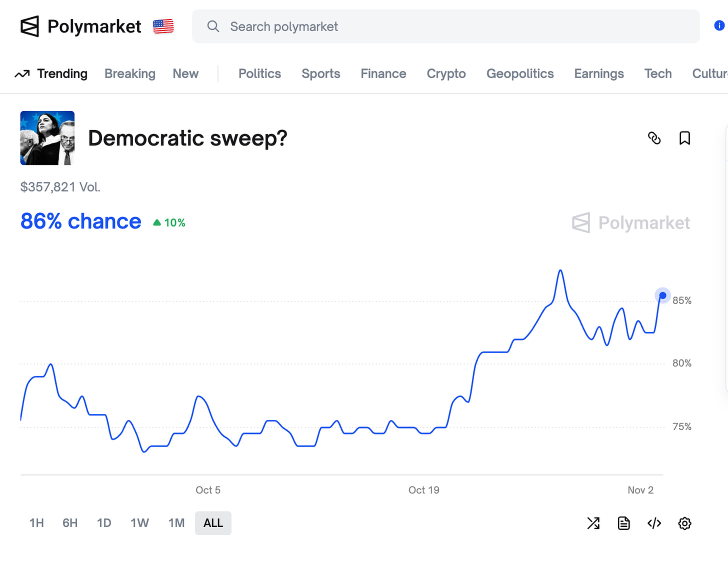Click the Search polymarket field
Screen dimensions: 728x563
445,26
